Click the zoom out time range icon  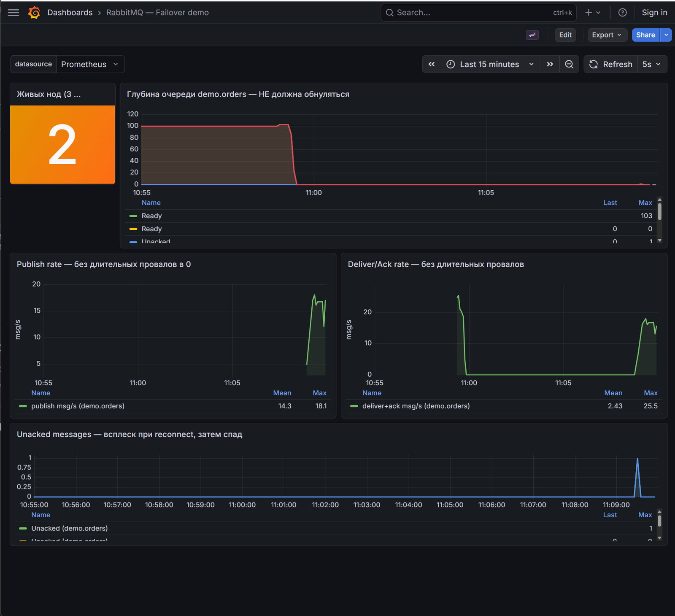pyautogui.click(x=569, y=64)
